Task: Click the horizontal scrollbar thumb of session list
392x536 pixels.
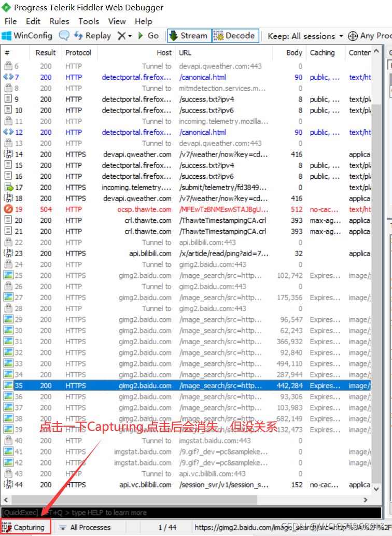Action: pos(134,499)
